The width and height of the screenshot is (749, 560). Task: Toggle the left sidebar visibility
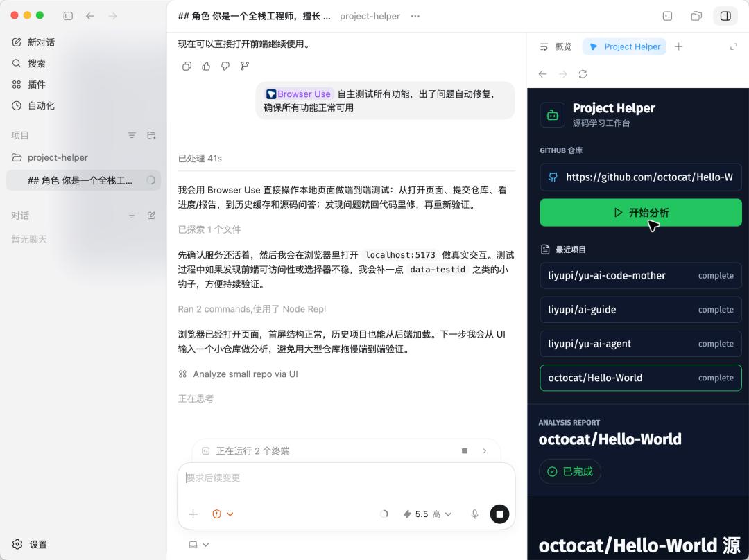point(68,16)
